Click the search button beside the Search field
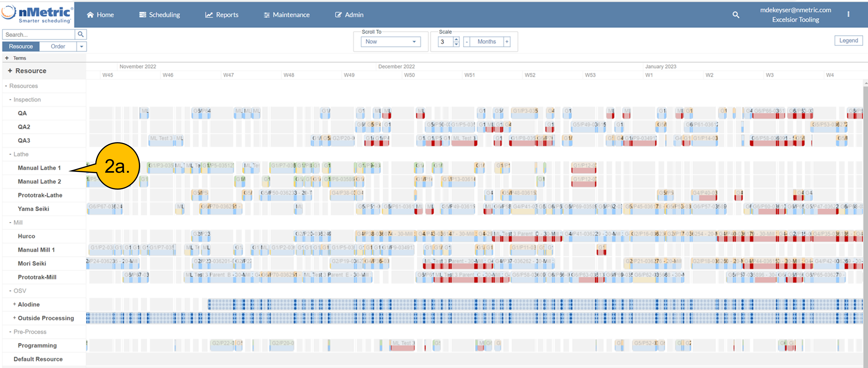The height and width of the screenshot is (368, 868). tap(80, 34)
